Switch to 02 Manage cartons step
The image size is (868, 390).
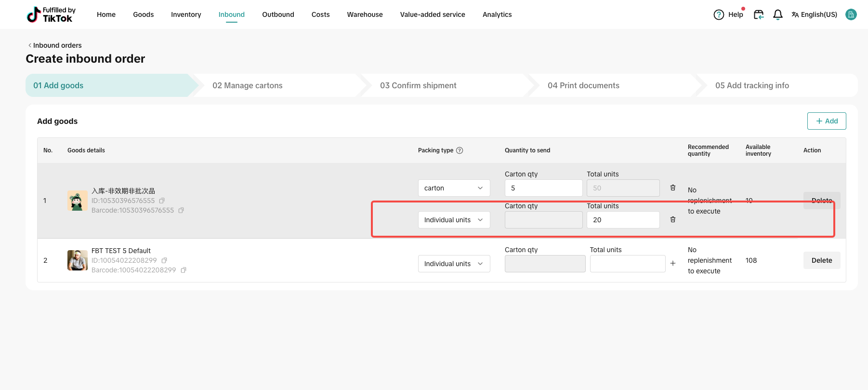[248, 85]
